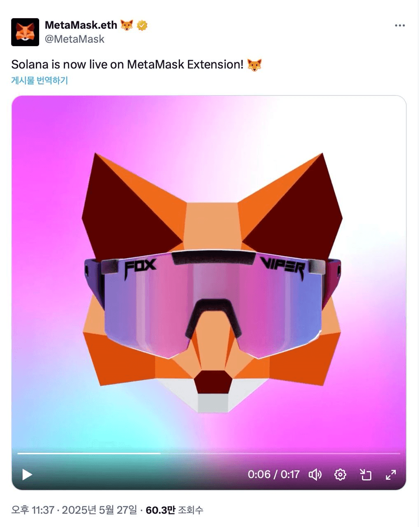Click the gold verified badge
The height and width of the screenshot is (527, 420).
(142, 26)
